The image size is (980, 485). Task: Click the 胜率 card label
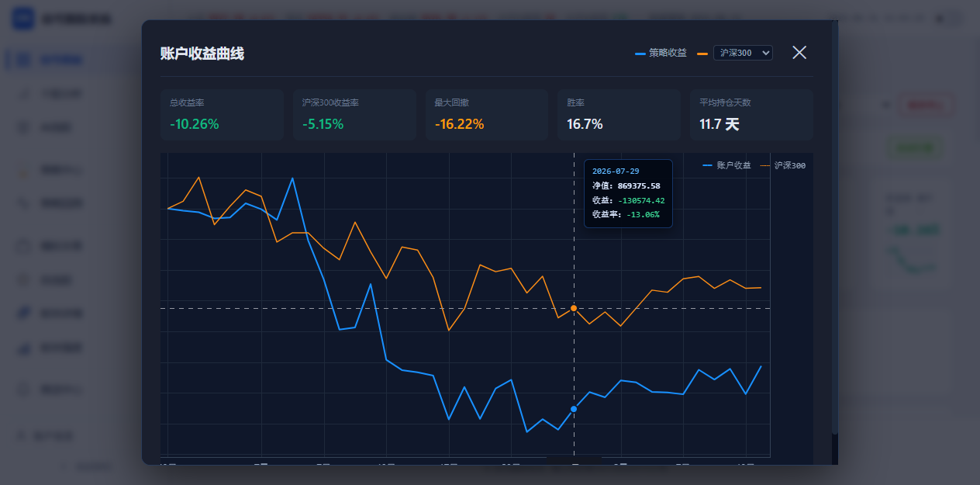(575, 102)
